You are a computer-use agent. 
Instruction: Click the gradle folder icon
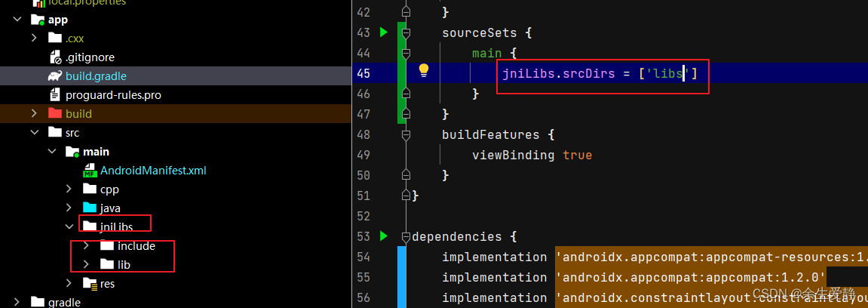click(x=38, y=302)
